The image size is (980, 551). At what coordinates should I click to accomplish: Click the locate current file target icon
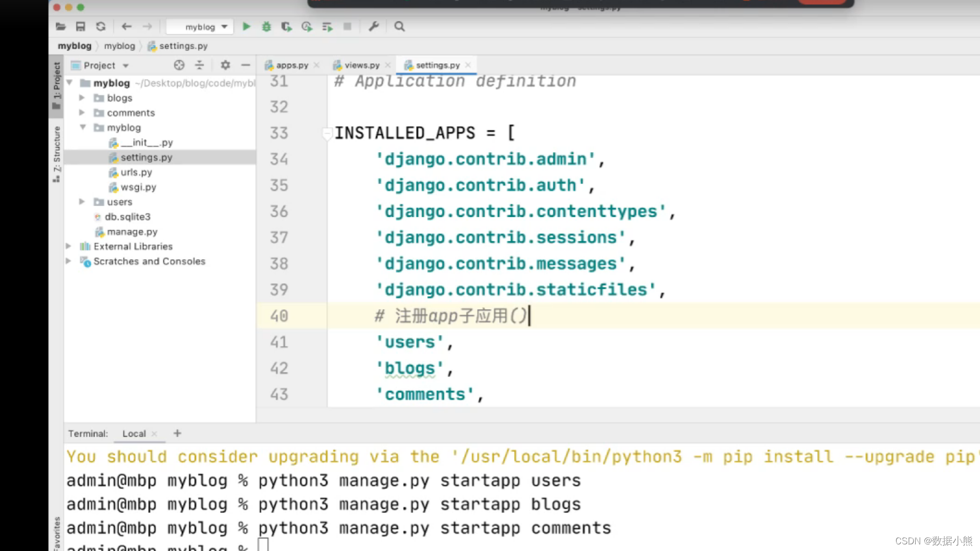[x=179, y=65]
